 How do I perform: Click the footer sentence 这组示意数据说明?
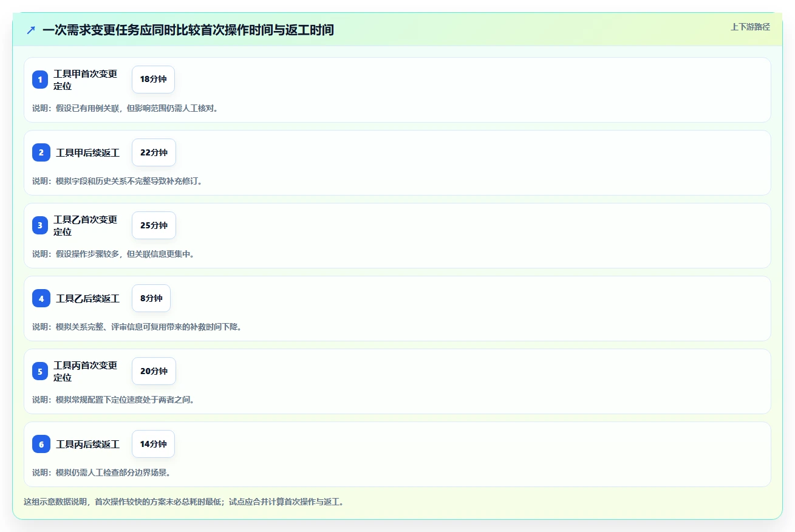click(184, 502)
